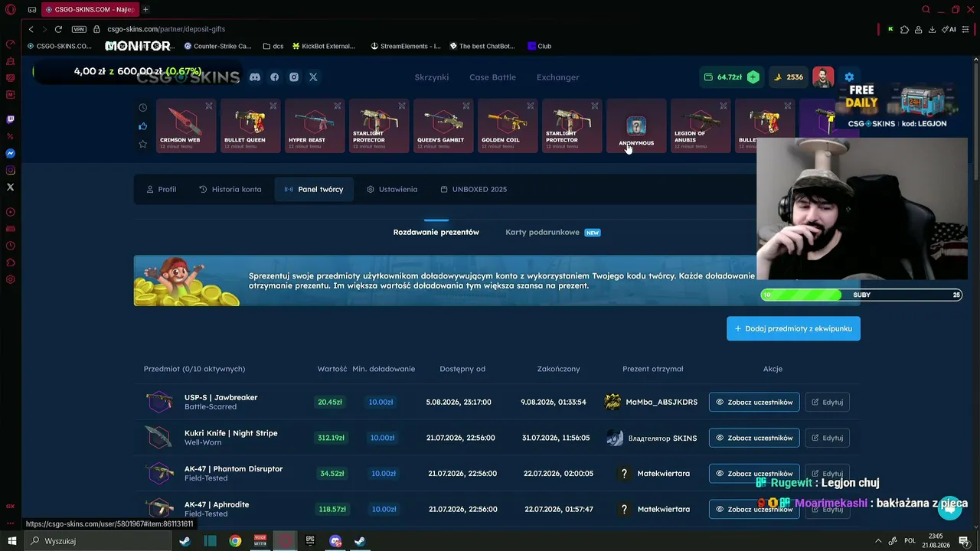The height and width of the screenshot is (551, 980).
Task: Open the Golden Coil drop card
Action: (508, 126)
